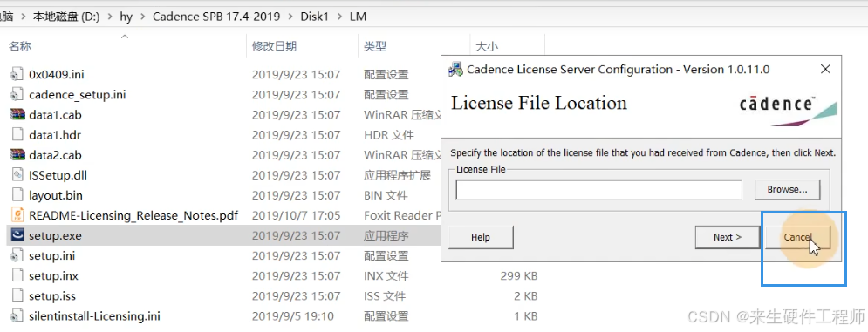The width and height of the screenshot is (868, 332).
Task: Open Help in the license dialog
Action: point(481,237)
